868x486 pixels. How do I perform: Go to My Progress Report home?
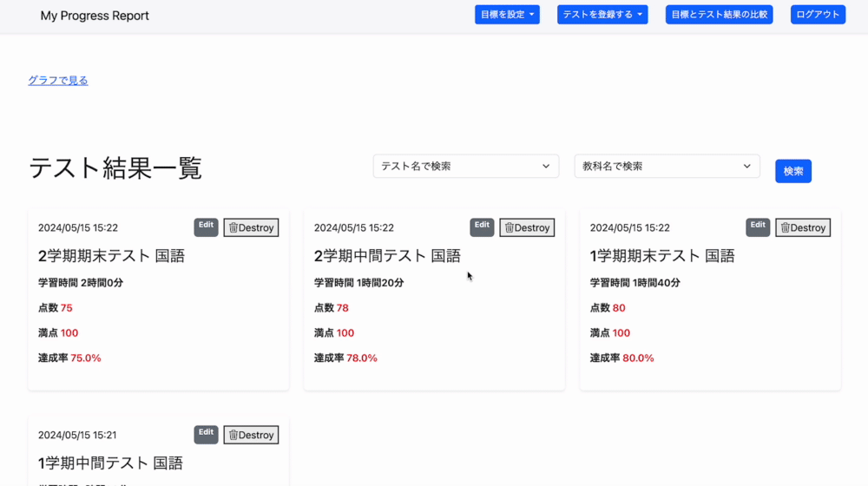(x=95, y=16)
